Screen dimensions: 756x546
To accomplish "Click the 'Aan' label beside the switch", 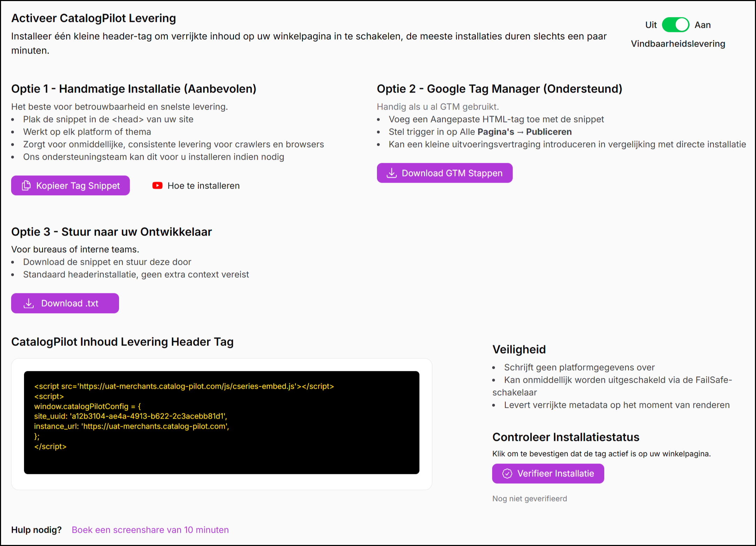I will [702, 25].
